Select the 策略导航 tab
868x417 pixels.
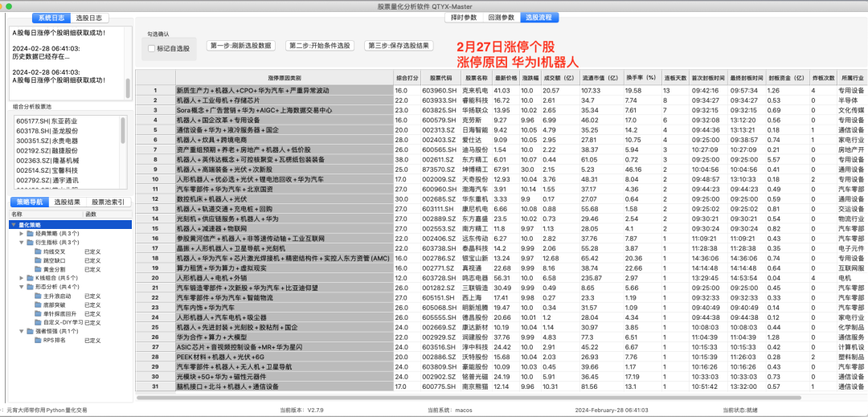coord(30,202)
